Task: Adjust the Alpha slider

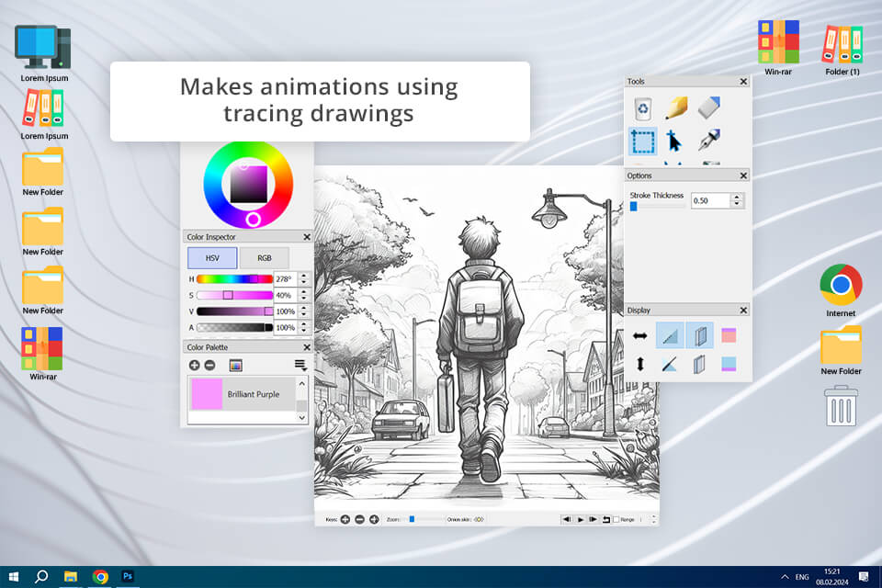Action: pos(234,327)
